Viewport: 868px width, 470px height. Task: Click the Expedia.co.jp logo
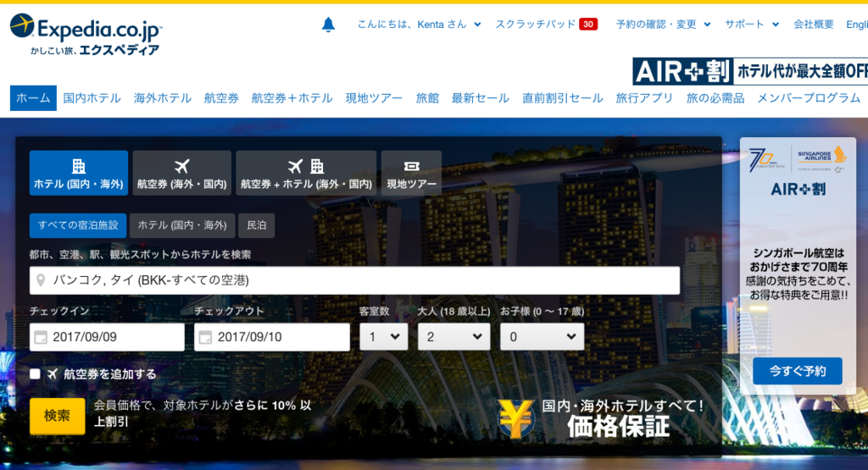pyautogui.click(x=86, y=35)
